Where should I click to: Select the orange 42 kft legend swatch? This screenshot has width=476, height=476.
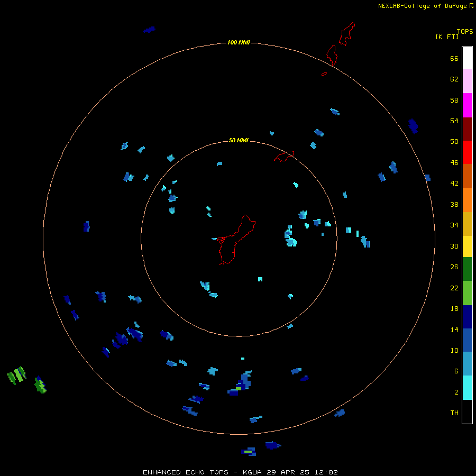pyautogui.click(x=467, y=199)
